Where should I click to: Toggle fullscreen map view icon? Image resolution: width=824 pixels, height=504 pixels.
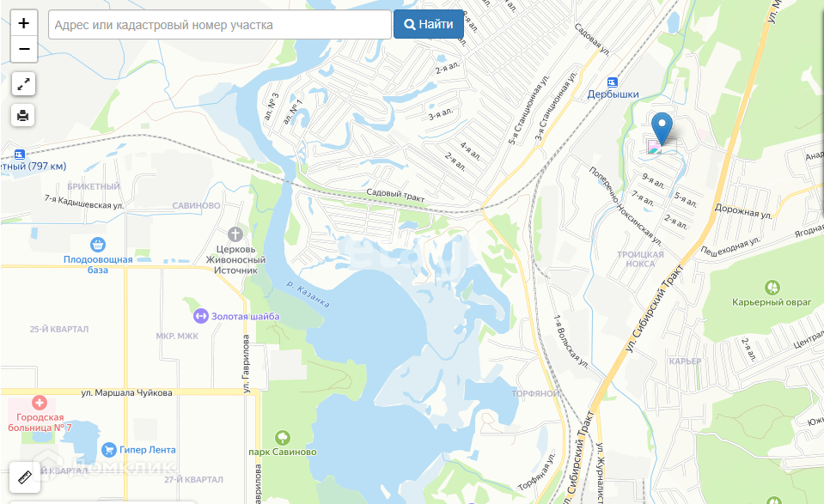(x=24, y=84)
